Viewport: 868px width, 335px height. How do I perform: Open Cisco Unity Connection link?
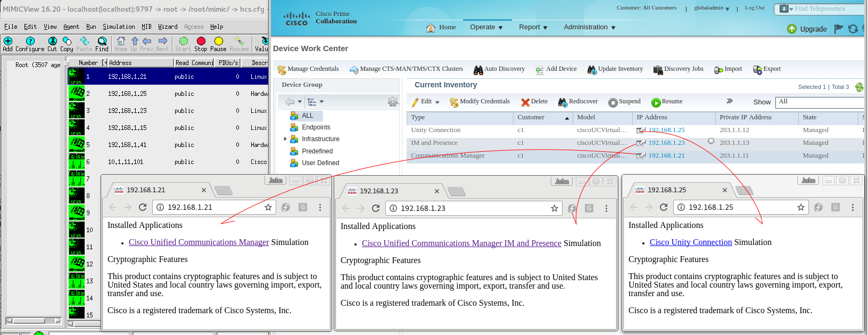click(691, 242)
